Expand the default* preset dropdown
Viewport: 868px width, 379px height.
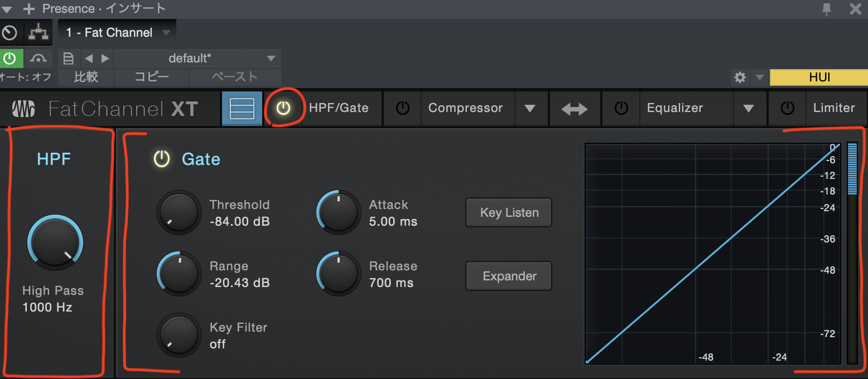271,59
